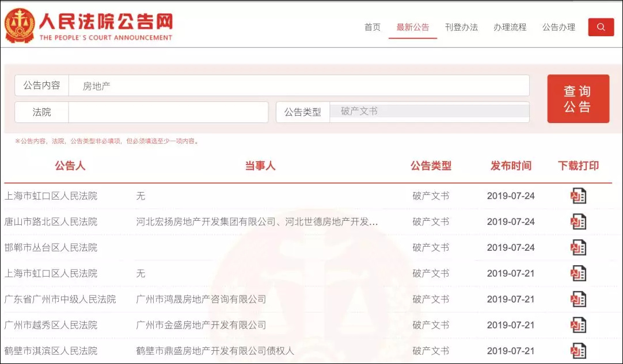This screenshot has width=623, height=364.
Task: Download the first 上海市虹口区人民法院 announcement document
Action: click(579, 196)
